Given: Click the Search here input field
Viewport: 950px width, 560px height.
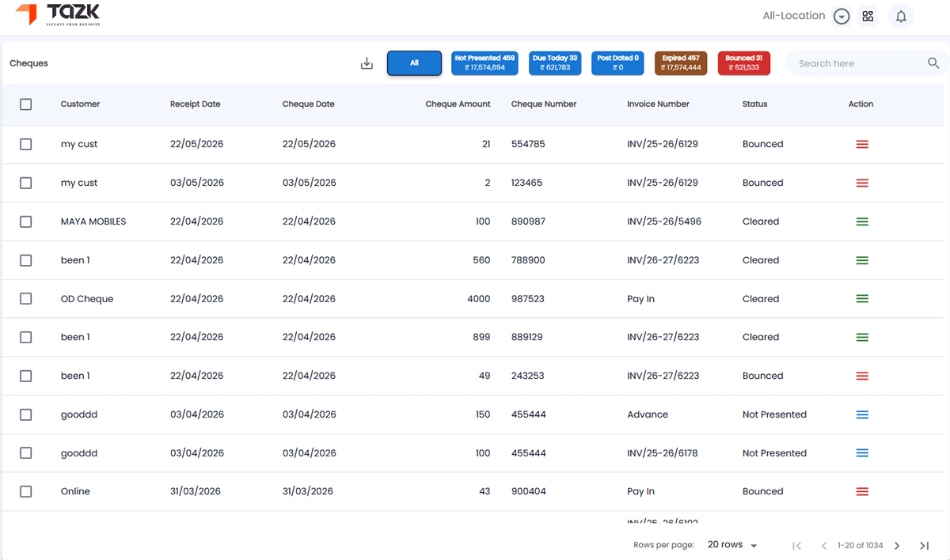Looking at the screenshot, I should pos(857,63).
